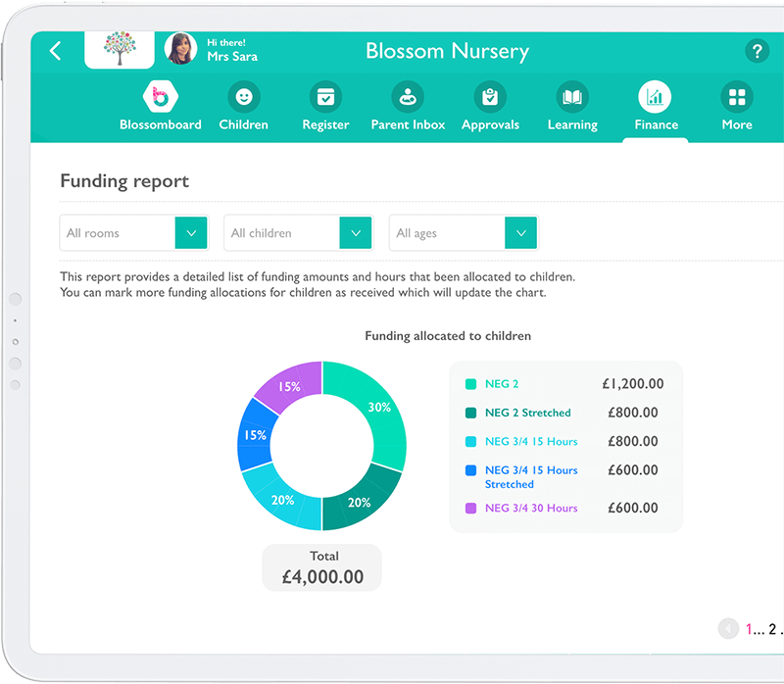The height and width of the screenshot is (684, 784).
Task: Click the blue NEG 3/4 15 Hours Stretched swatch
Action: point(470,470)
